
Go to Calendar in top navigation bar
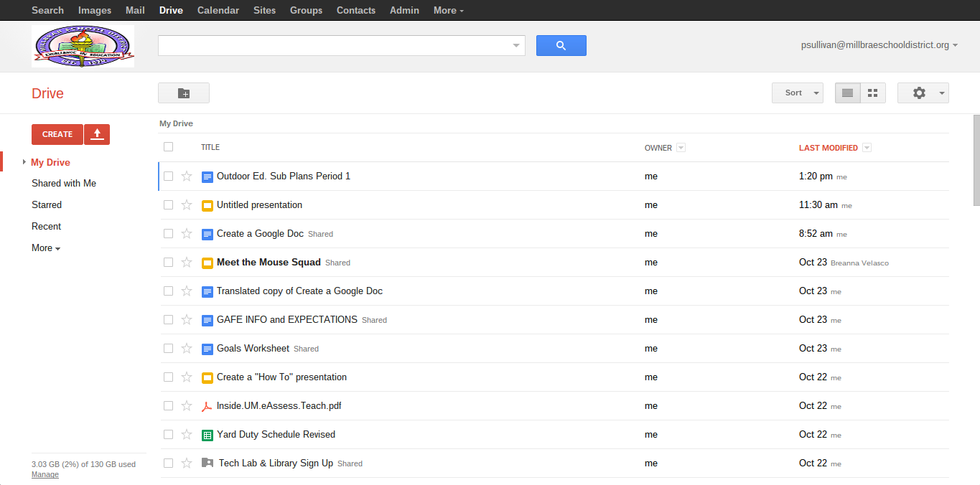(219, 10)
